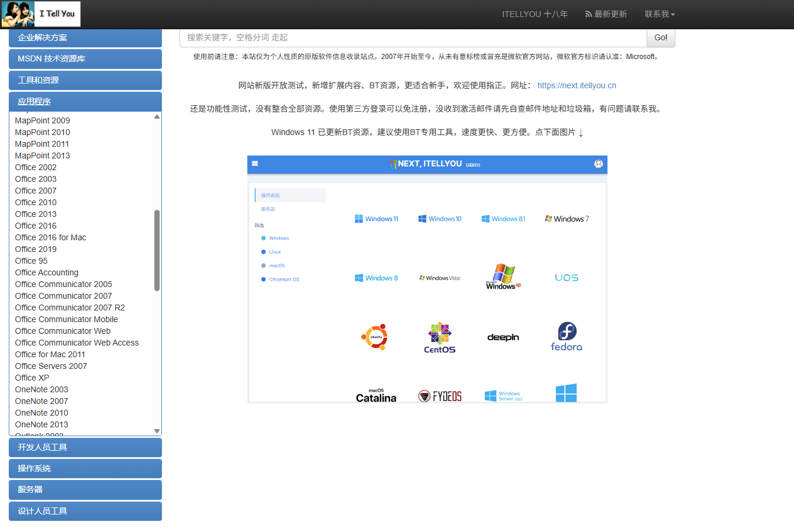Image resolution: width=794 pixels, height=532 pixels.
Task: Expand the 服务器 panel
Action: tap(85, 490)
